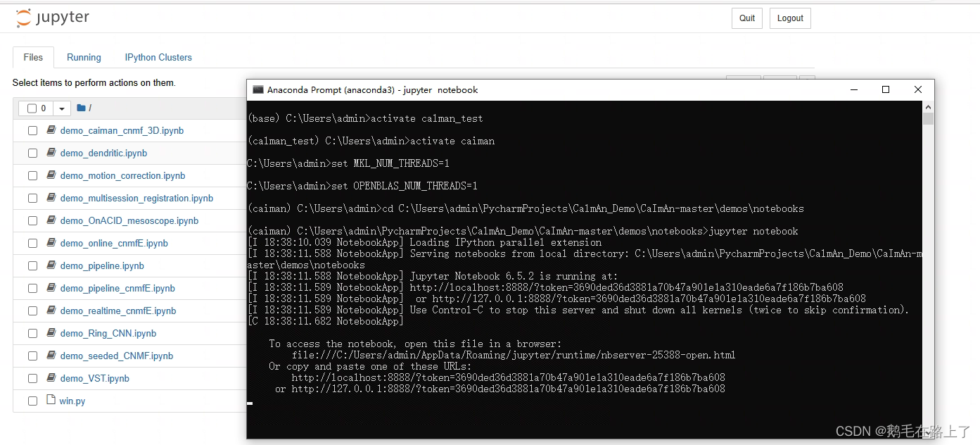The width and height of the screenshot is (980, 445).
Task: Click notebook icon beside demo_Ring_CNN.ipynb
Action: point(51,333)
